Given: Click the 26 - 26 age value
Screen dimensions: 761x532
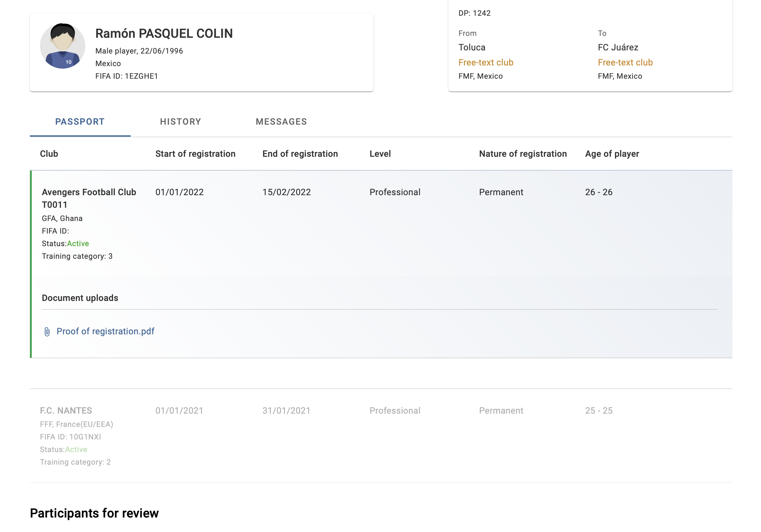Looking at the screenshot, I should click(599, 192).
